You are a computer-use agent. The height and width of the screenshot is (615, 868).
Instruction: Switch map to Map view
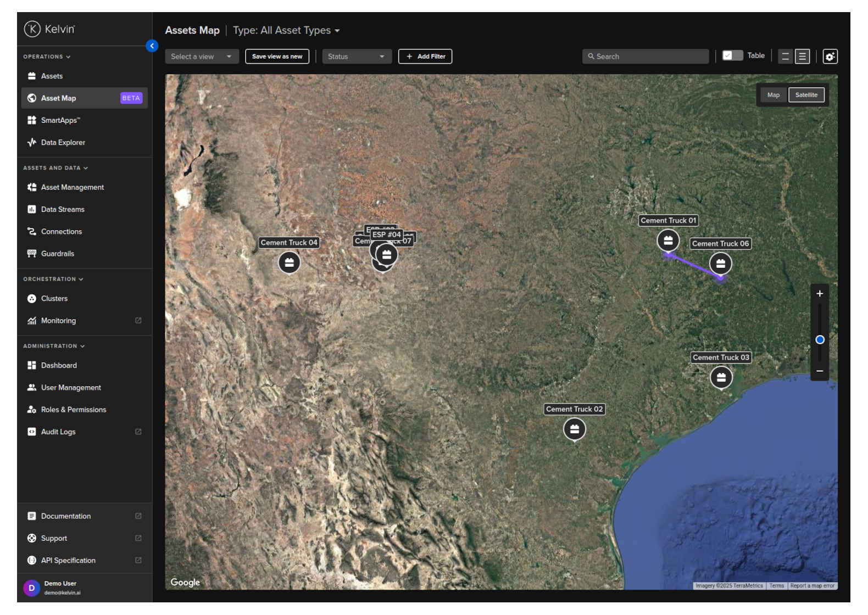click(x=773, y=95)
